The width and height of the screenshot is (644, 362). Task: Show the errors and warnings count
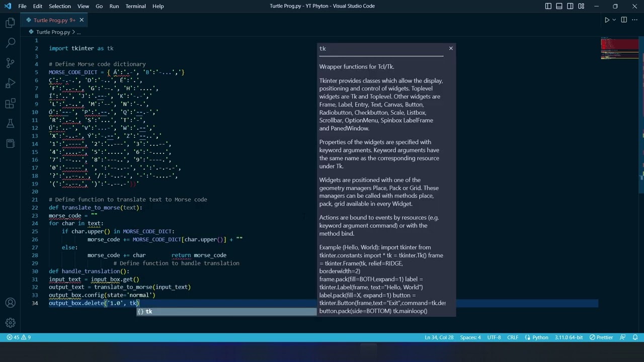pyautogui.click(x=19, y=337)
